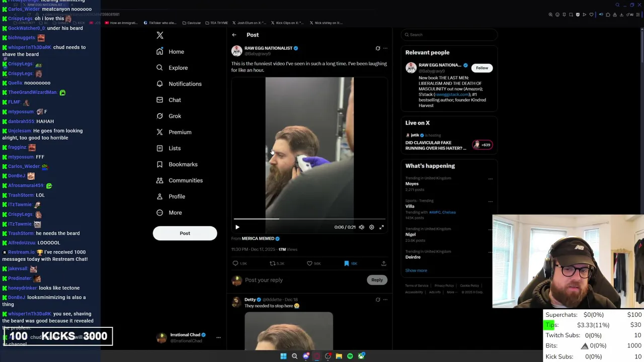Screen dimensions: 644x362
Task: Click Show more under What's happening
Action: [x=416, y=270]
